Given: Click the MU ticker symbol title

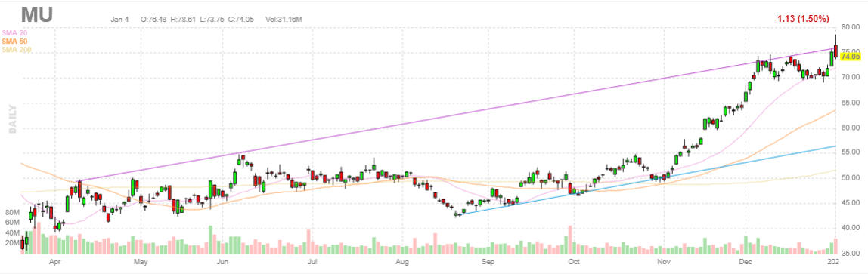Looking at the screenshot, I should (x=37, y=15).
